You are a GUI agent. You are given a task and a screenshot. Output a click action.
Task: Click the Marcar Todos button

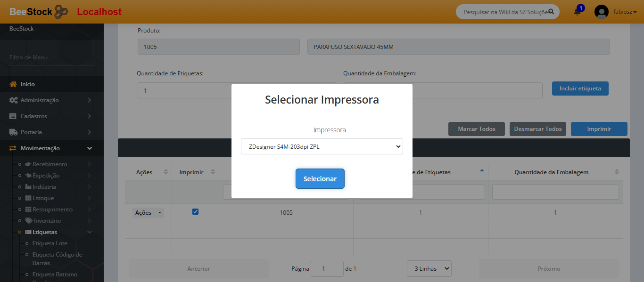pos(477,129)
